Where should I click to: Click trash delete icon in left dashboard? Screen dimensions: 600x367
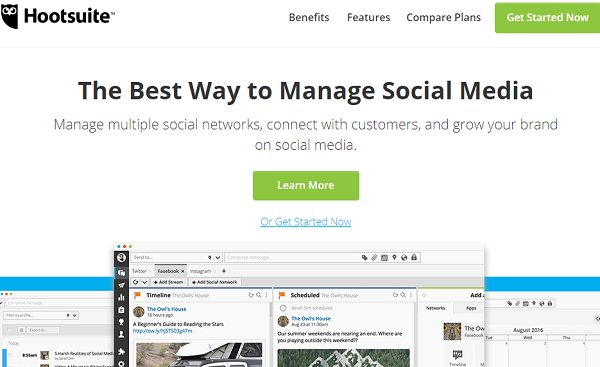[22, 330]
